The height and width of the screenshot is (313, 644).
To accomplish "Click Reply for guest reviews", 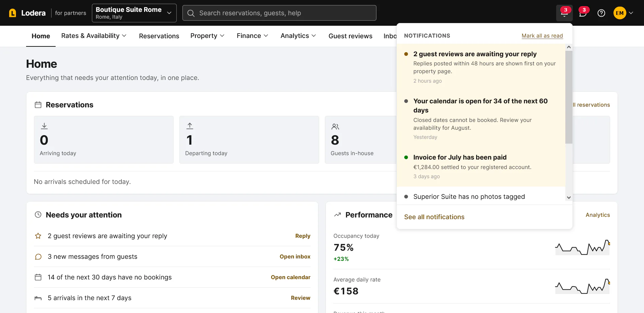I will 303,236.
